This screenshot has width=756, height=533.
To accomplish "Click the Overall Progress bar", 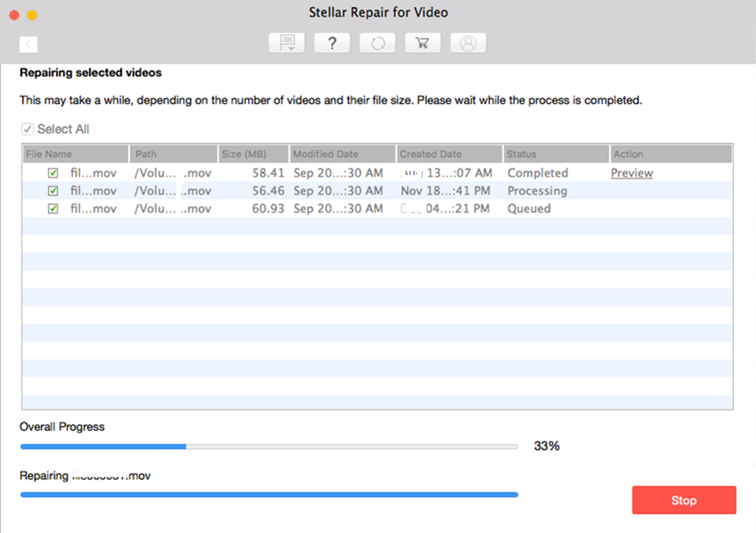I will 269,446.
